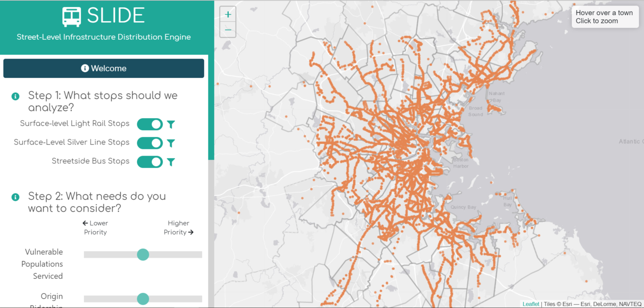This screenshot has width=644, height=308.
Task: Disable Surface-Level Silver Line Stops switch
Action: pos(150,143)
